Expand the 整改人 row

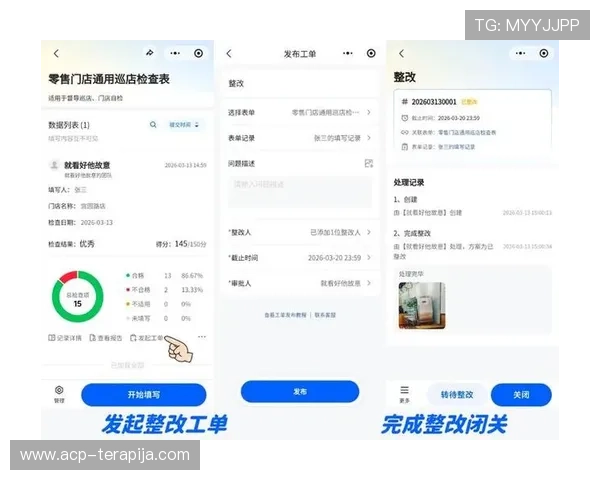click(x=300, y=232)
